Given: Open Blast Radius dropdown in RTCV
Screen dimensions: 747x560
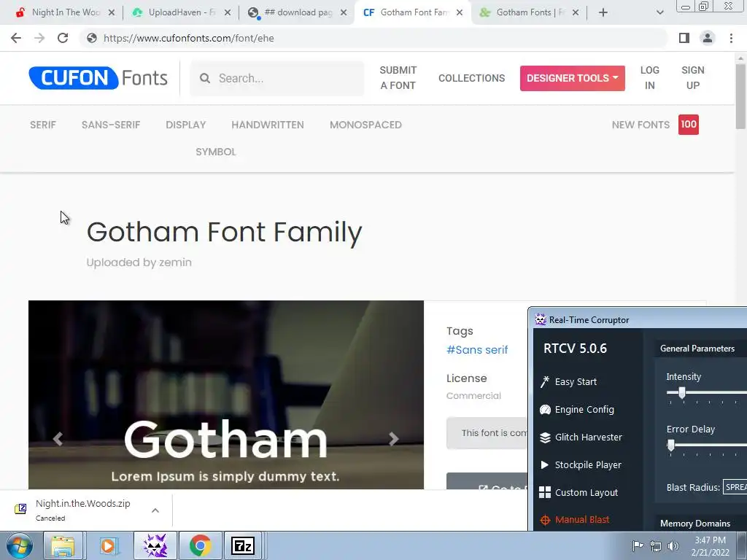Looking at the screenshot, I should 735,487.
